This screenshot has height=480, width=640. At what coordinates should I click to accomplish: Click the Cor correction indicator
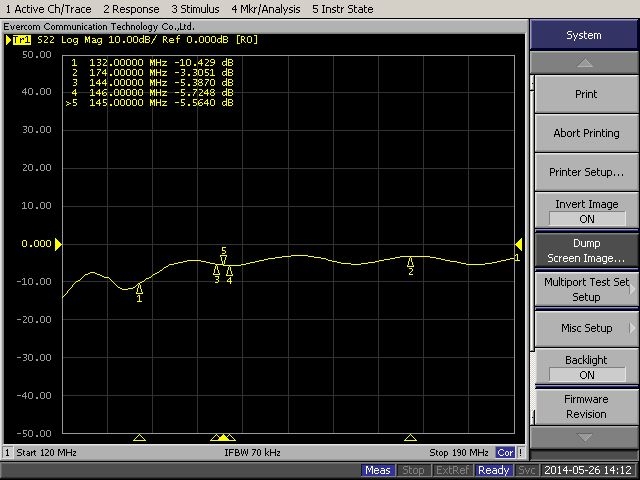pos(505,453)
